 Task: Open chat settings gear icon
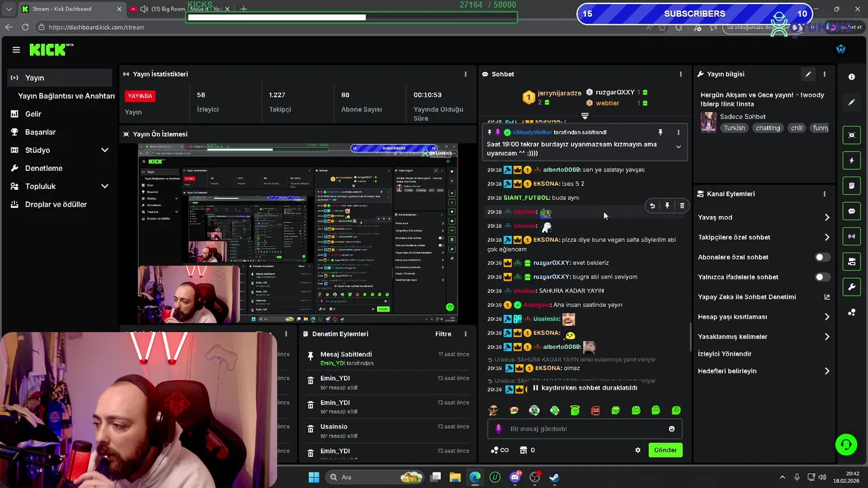pyautogui.click(x=637, y=450)
